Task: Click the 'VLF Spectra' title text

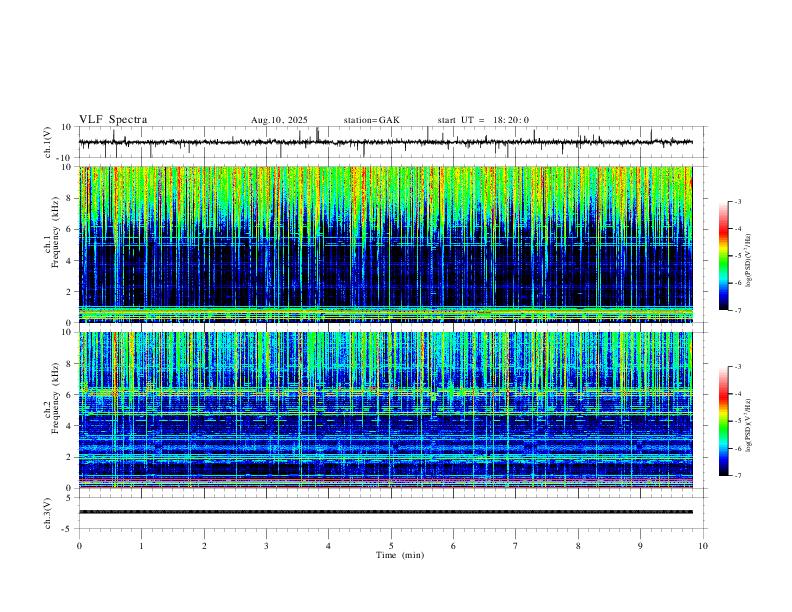Action: [113, 120]
